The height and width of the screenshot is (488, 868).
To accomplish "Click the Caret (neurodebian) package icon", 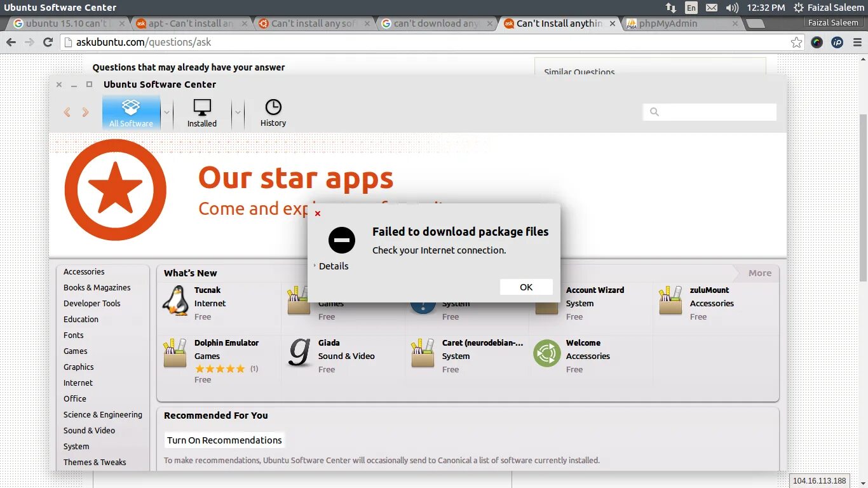I will click(423, 353).
